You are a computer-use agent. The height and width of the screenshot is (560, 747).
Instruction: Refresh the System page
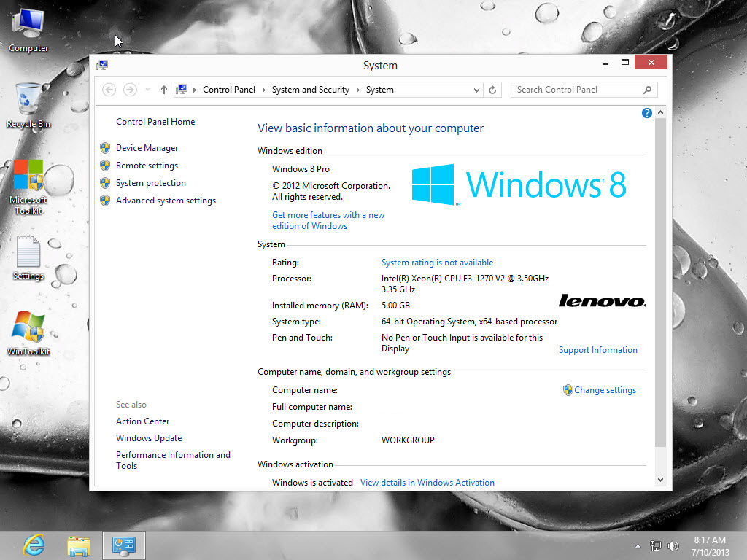click(x=492, y=90)
